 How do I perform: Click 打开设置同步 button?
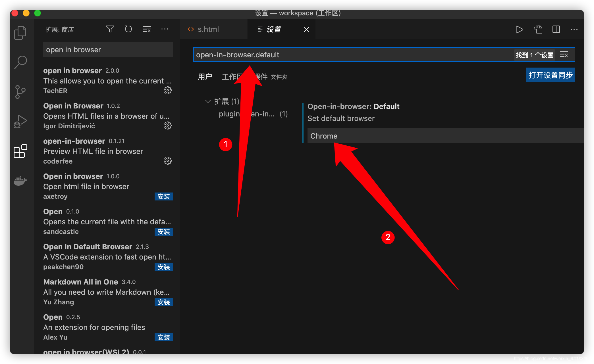tap(551, 75)
